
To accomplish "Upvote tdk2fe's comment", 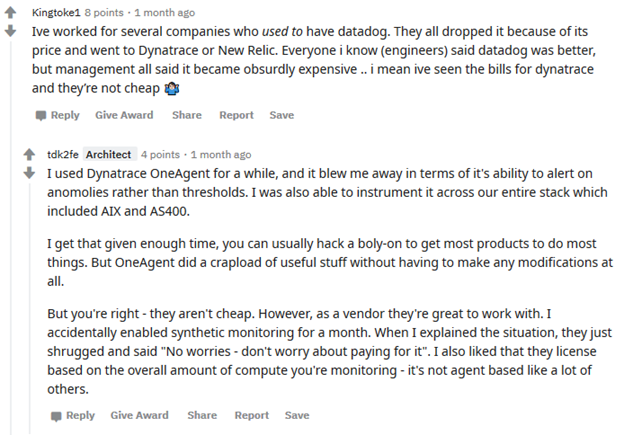I will (x=29, y=155).
